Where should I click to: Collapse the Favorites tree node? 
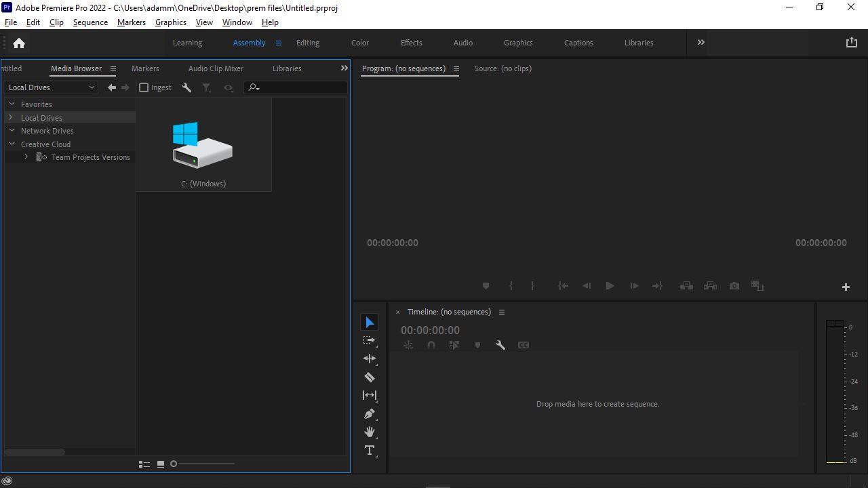pyautogui.click(x=12, y=104)
